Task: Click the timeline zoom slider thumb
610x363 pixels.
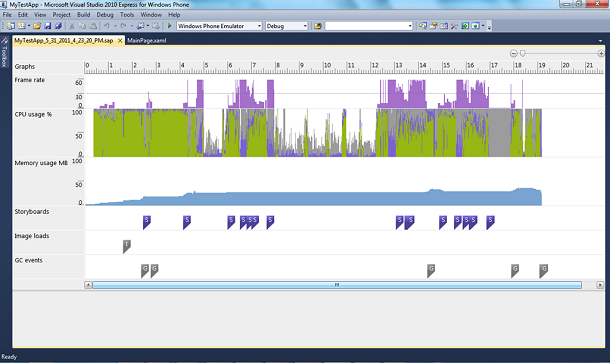Action: [522, 53]
